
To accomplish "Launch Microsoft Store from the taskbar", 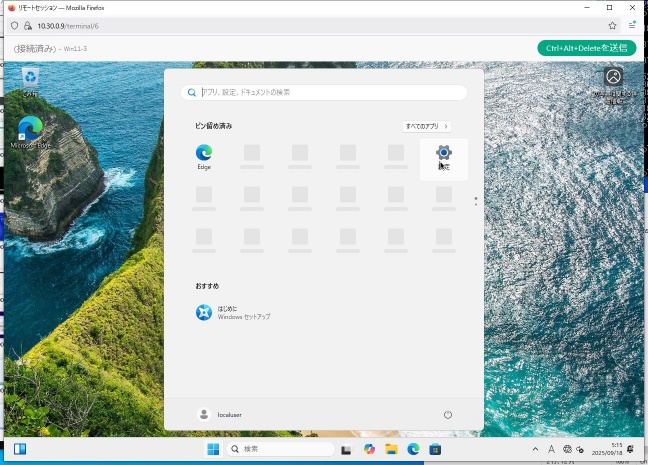I will point(435,449).
